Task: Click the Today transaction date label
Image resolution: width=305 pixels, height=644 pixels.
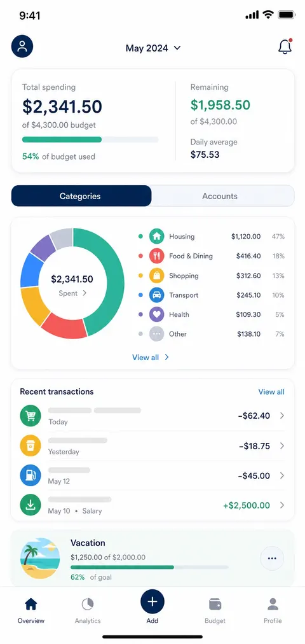Action: click(x=58, y=422)
